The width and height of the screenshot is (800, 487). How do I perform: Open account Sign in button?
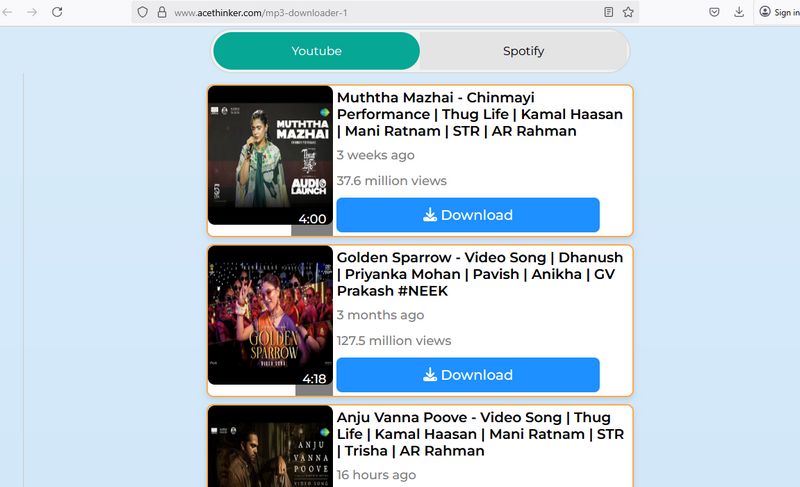779,12
